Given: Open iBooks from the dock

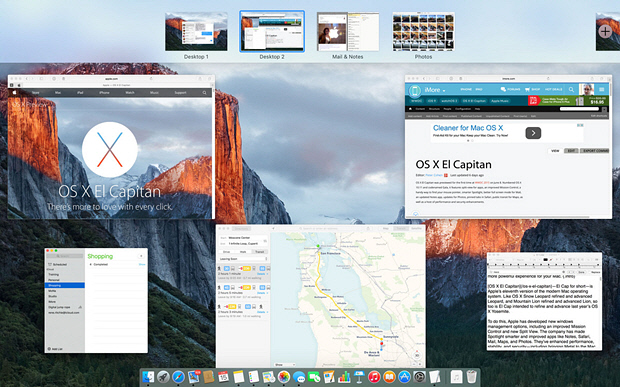Looking at the screenshot, I should tap(389, 377).
